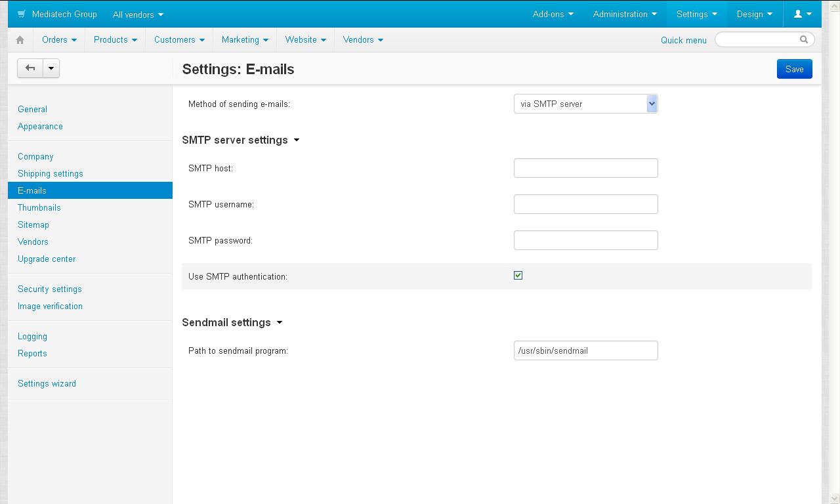840x504 pixels.
Task: Click Path to sendmail program field
Action: point(585,350)
